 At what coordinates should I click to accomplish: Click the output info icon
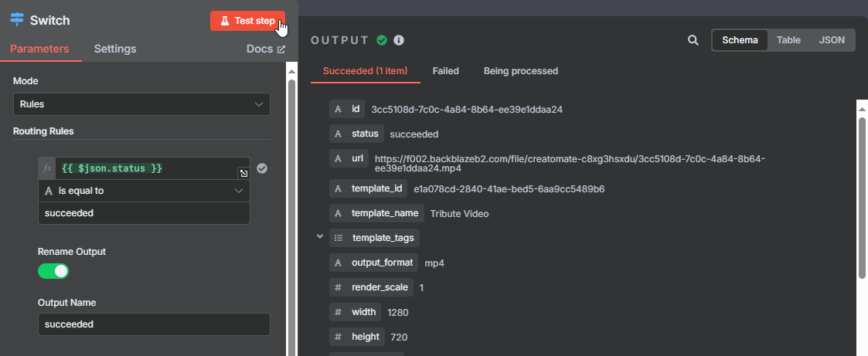click(399, 40)
